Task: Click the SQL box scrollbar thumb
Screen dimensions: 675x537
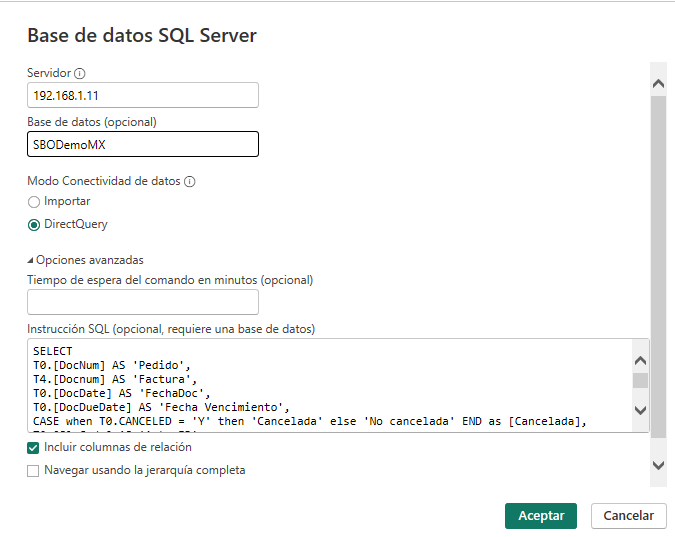Action: [640, 380]
